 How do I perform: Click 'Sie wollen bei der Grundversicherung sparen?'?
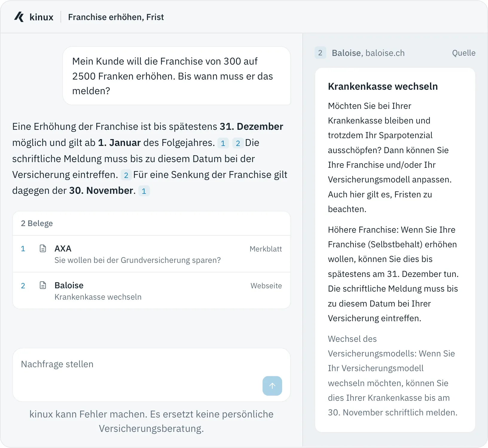click(x=138, y=260)
